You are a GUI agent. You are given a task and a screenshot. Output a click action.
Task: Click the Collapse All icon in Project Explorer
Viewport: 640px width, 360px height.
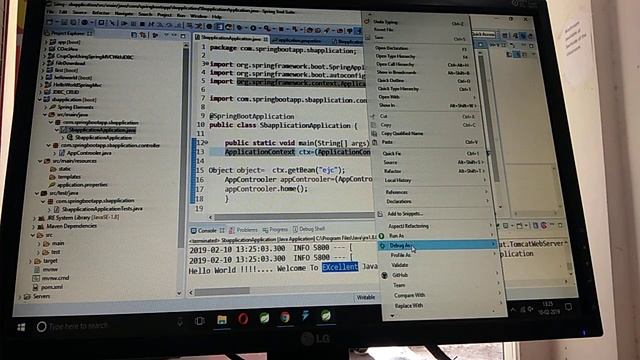click(x=134, y=36)
